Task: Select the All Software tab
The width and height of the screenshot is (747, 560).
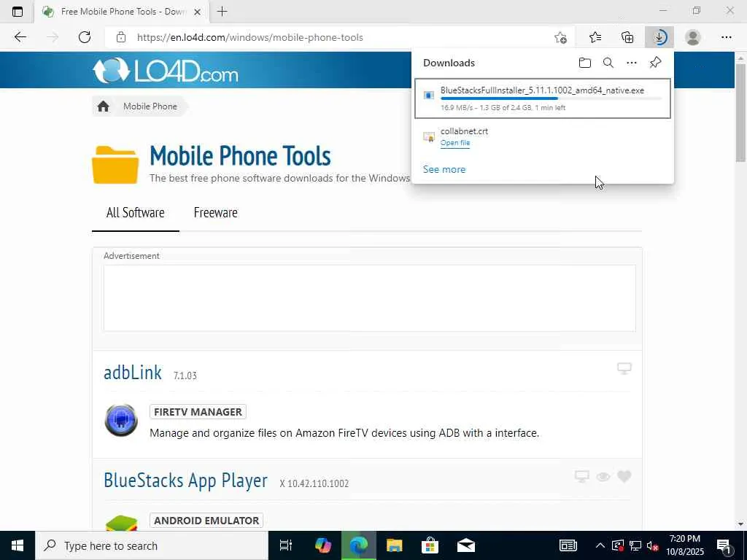Action: 135,212
